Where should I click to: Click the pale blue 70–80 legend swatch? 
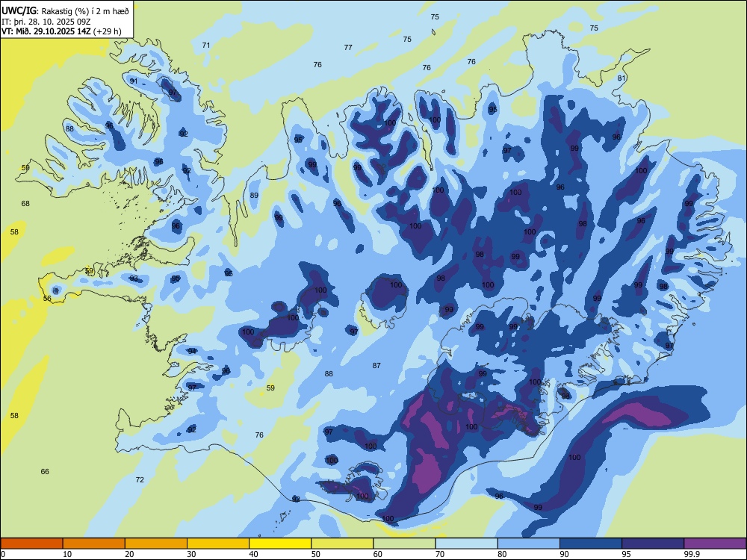pos(466,544)
